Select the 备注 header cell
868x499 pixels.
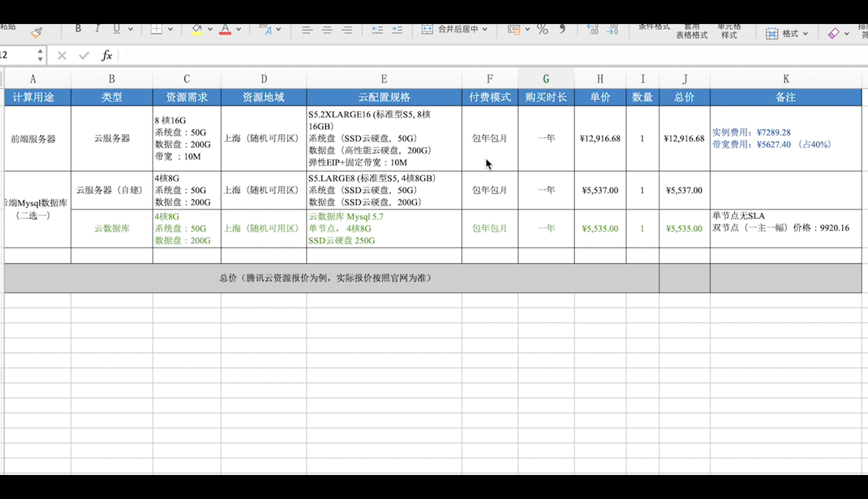click(786, 97)
